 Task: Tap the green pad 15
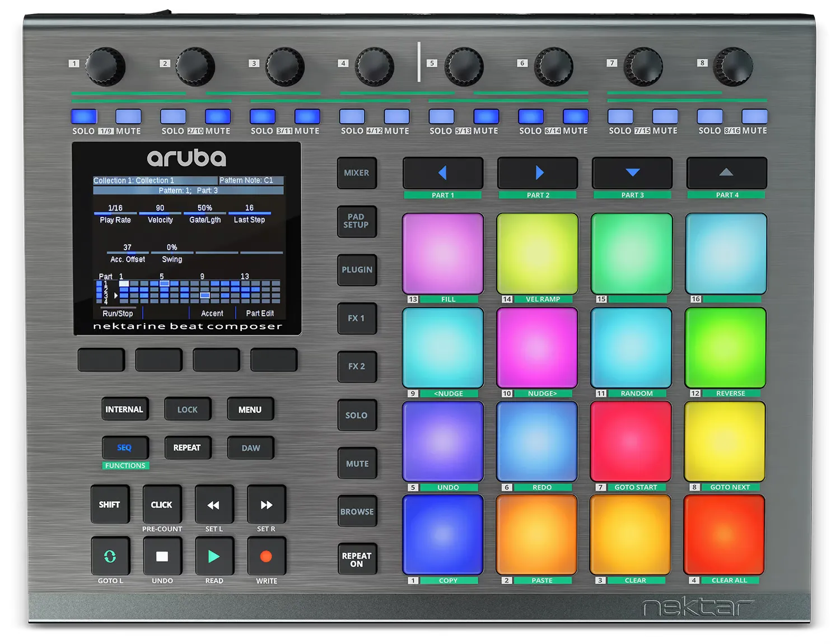coord(632,254)
